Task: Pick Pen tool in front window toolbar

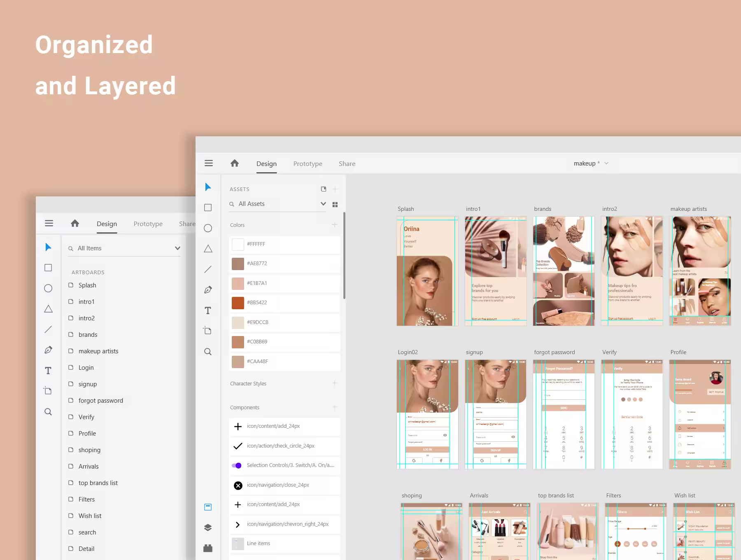Action: (x=208, y=290)
